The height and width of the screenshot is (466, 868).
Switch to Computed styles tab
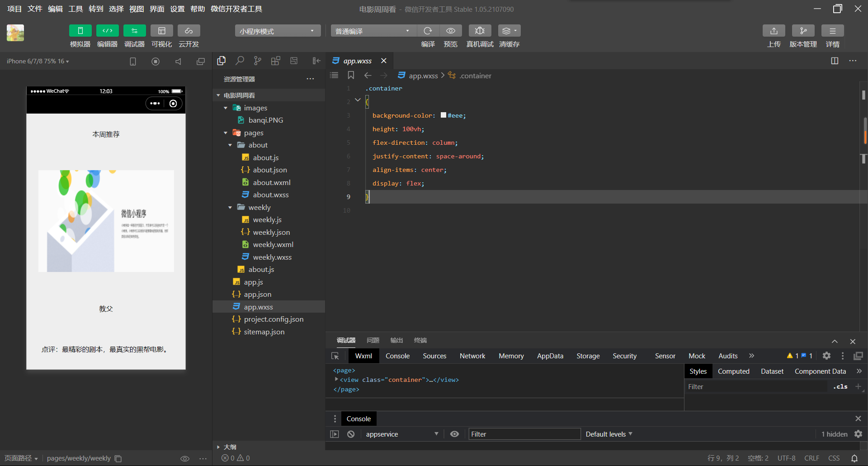(x=733, y=371)
